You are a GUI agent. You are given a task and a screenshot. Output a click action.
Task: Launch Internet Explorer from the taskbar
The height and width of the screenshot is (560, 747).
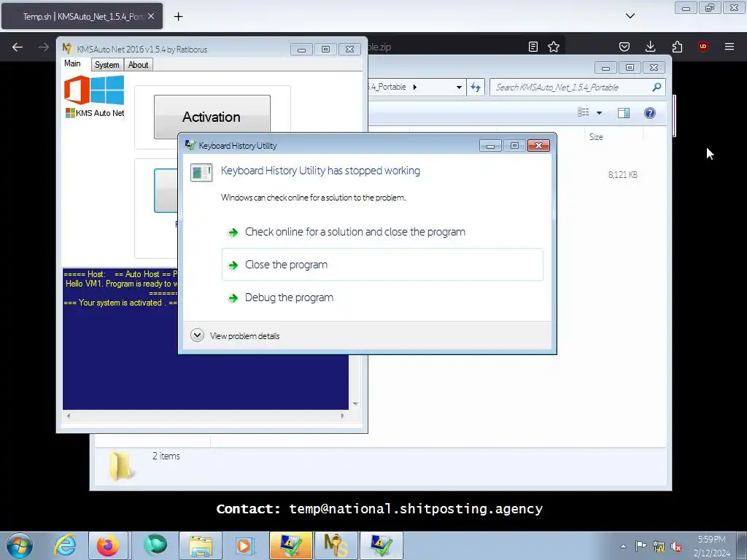point(65,545)
